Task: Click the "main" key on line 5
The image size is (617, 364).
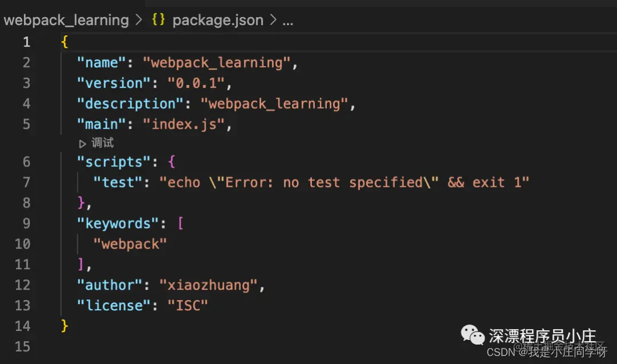Action: (x=101, y=125)
